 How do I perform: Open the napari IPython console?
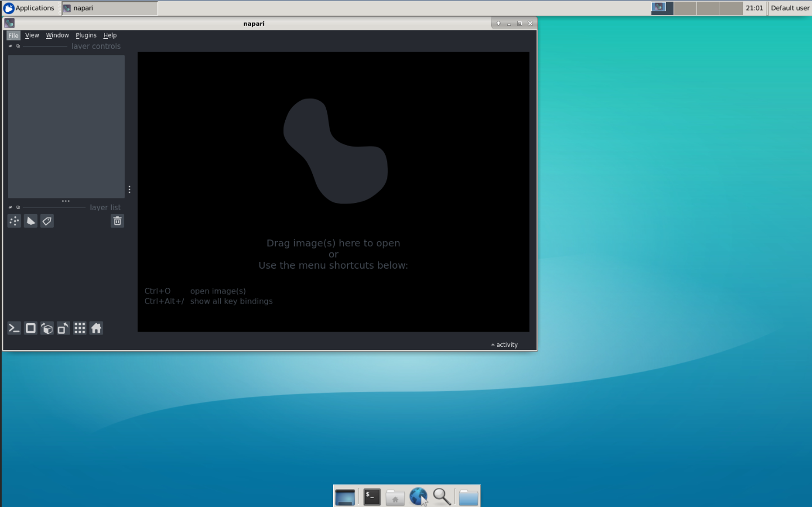(x=14, y=328)
